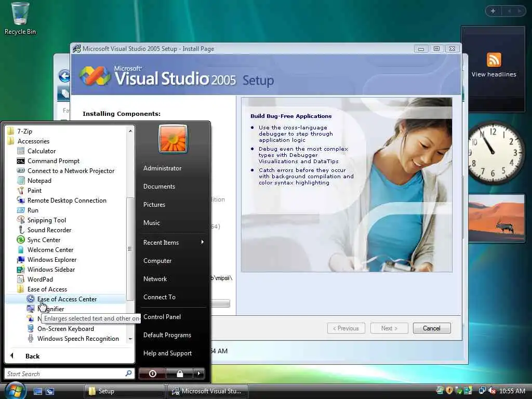
Task: Click the programs list scroll-up arrow
Action: [130, 130]
